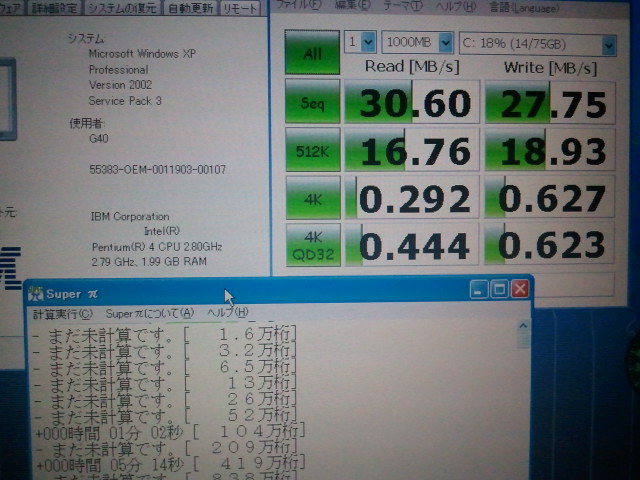Click the Super π title bar icon
Image resolution: width=640 pixels, height=480 pixels.
point(36,294)
